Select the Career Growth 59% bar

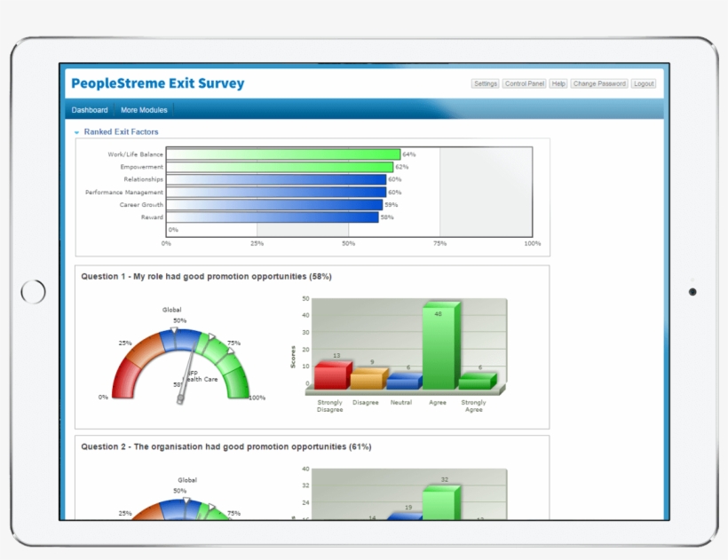(273, 204)
